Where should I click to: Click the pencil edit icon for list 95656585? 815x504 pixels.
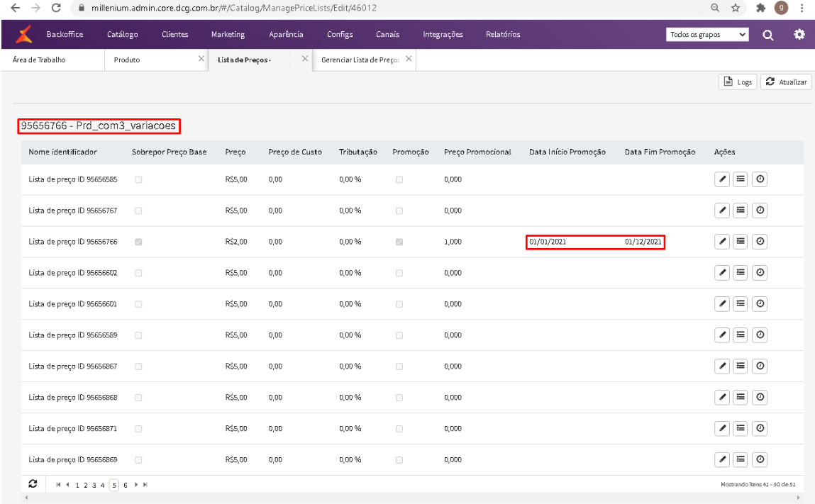722,179
